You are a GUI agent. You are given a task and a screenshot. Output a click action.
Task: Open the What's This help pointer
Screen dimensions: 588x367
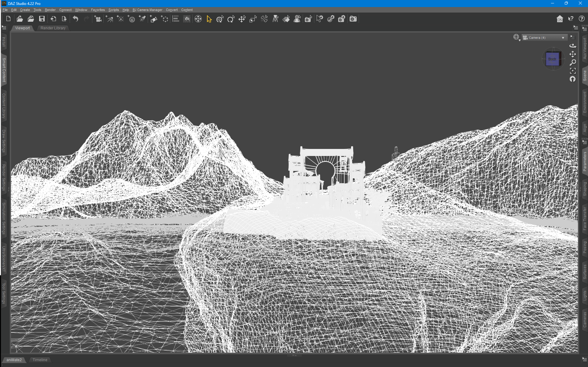point(571,19)
